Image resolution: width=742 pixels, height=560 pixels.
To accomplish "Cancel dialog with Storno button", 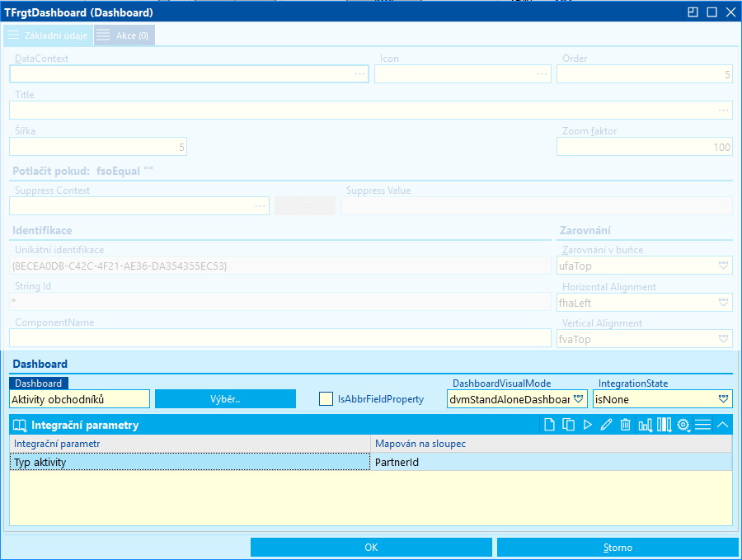I will (x=618, y=548).
